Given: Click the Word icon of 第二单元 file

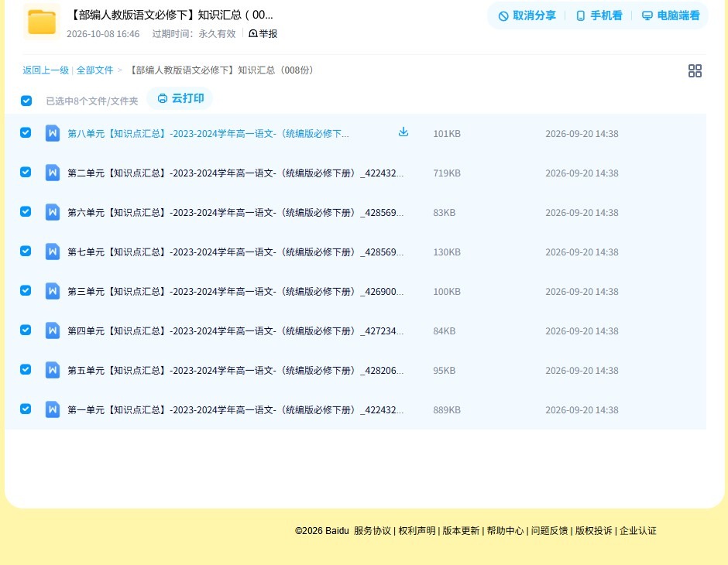Looking at the screenshot, I should 53,173.
